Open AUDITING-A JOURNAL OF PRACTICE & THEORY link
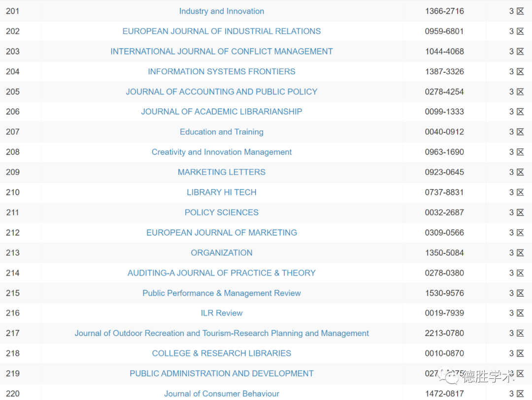This screenshot has width=532, height=400. [222, 273]
